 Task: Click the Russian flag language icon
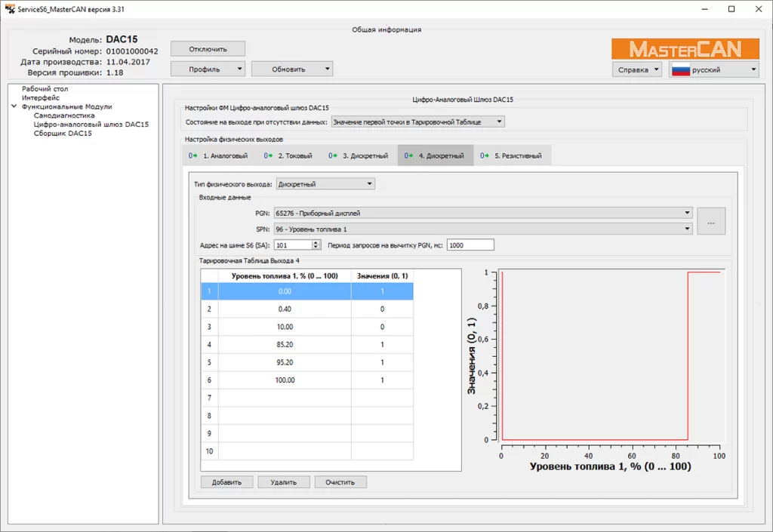(682, 69)
